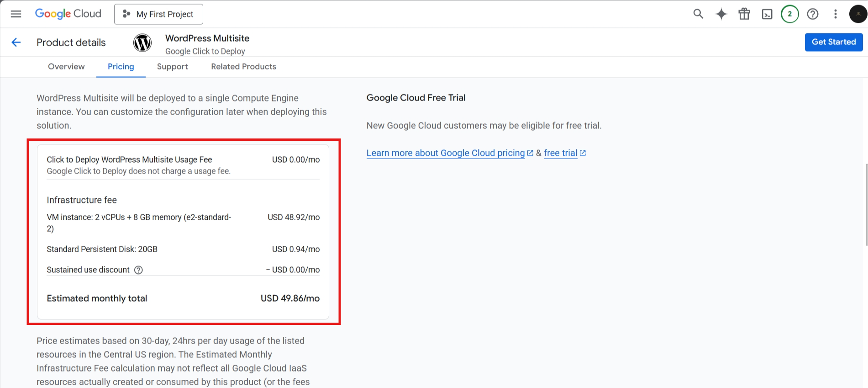Click the Estimated monthly total label
This screenshot has width=868, height=388.
(97, 298)
